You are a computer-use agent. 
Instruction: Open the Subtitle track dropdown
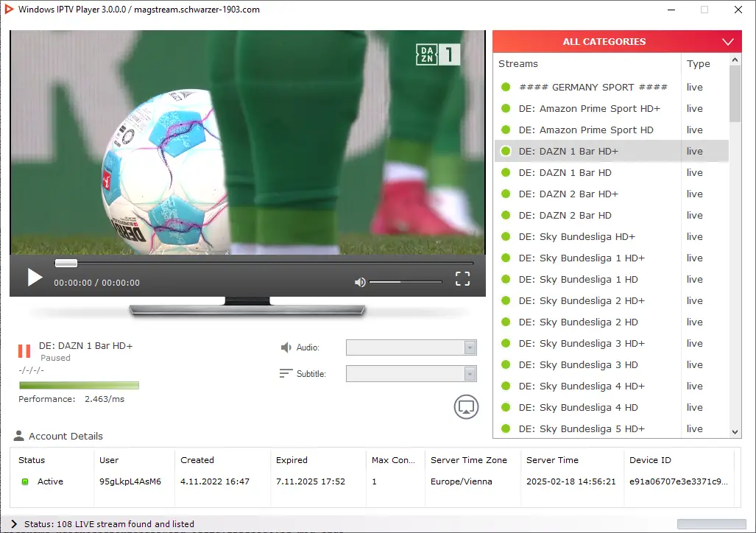click(411, 374)
